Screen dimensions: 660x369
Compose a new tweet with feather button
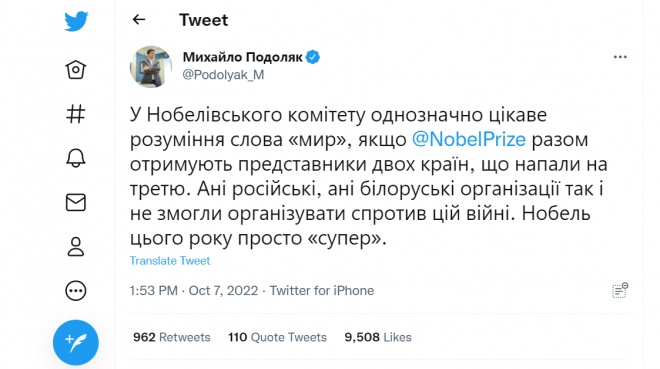tap(76, 342)
